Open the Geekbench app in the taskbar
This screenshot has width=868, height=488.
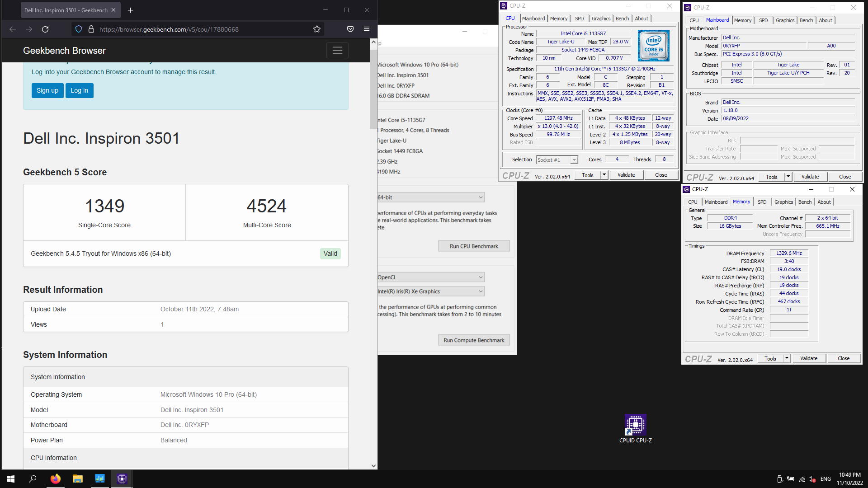pos(99,479)
